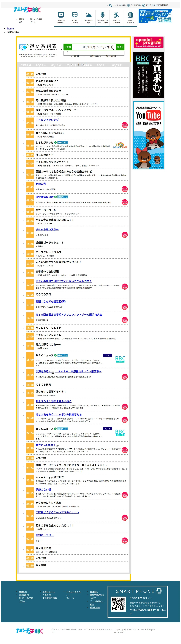Open footer link チケット＆イベント

tap(73, 593)
